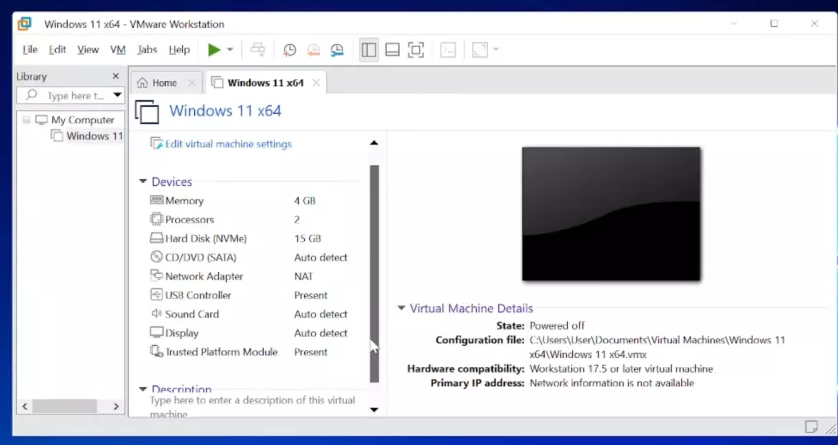Click the configuration file path text

(657, 347)
